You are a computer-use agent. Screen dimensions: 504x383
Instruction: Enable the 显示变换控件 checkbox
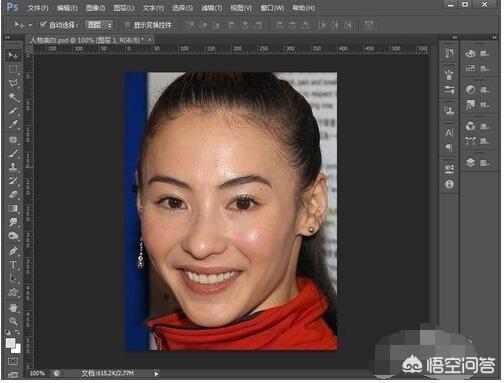[127, 25]
